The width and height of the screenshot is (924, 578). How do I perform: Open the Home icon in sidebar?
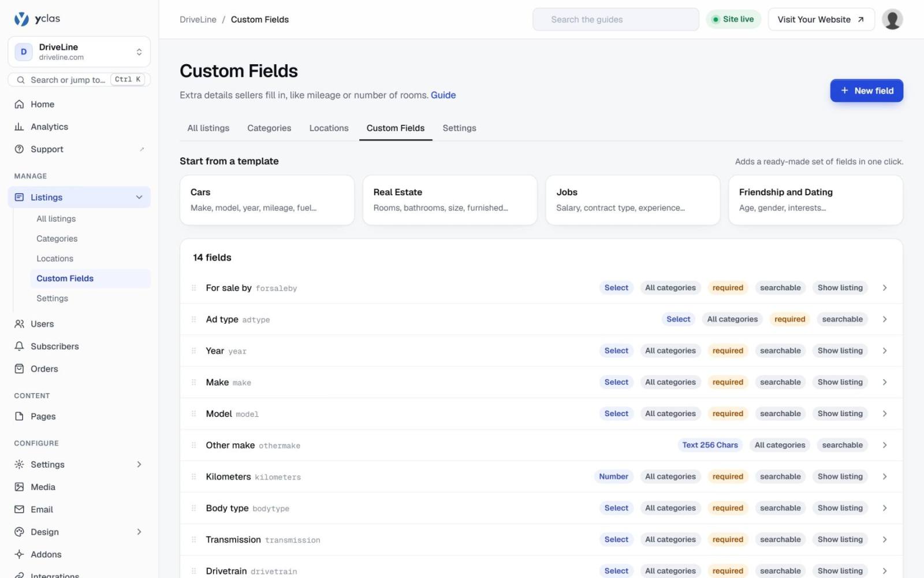click(x=19, y=104)
